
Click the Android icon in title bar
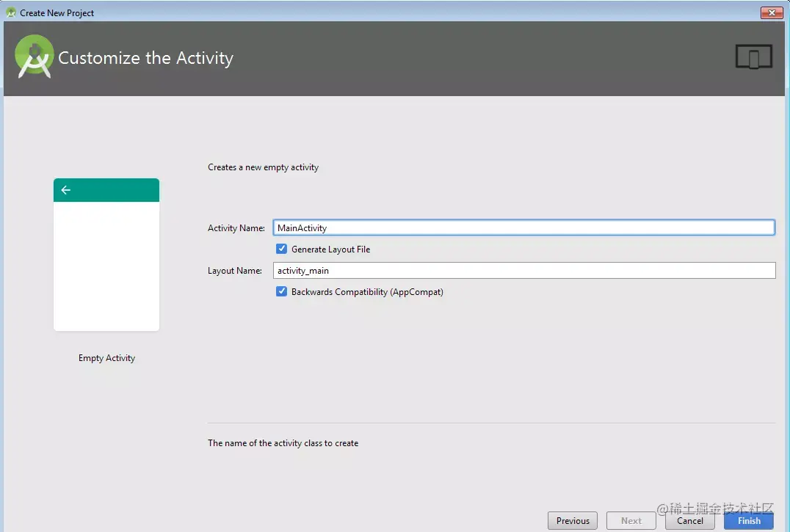pos(10,12)
